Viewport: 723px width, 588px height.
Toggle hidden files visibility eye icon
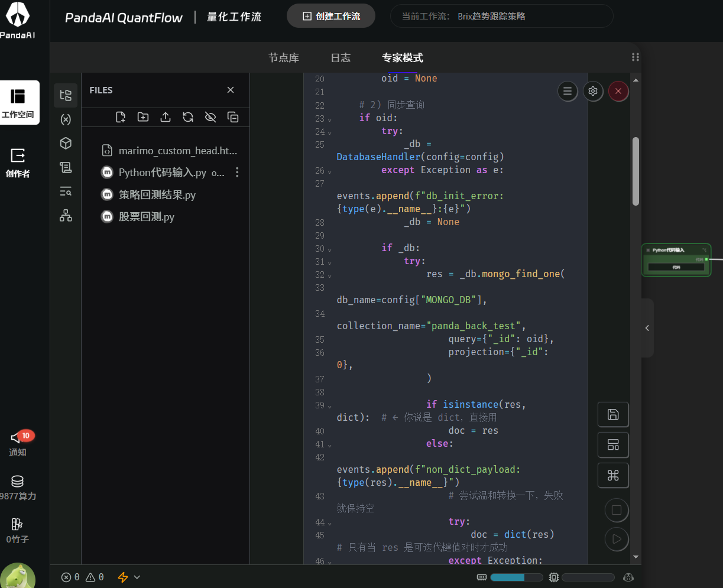point(210,117)
